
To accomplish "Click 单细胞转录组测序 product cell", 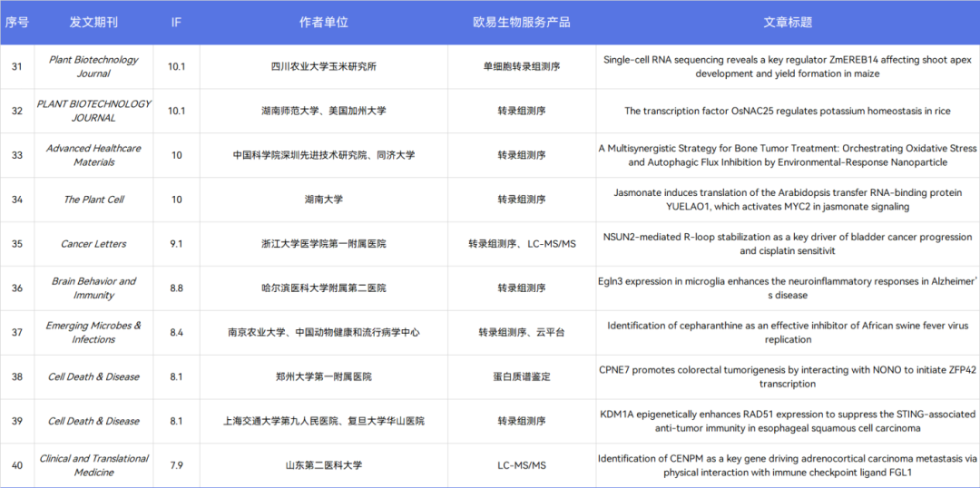I will point(521,67).
